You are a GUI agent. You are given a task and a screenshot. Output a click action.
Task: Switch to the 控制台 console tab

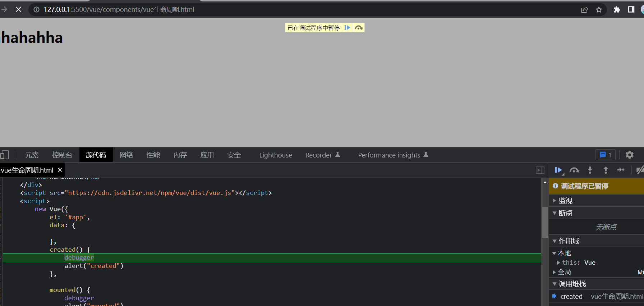62,155
